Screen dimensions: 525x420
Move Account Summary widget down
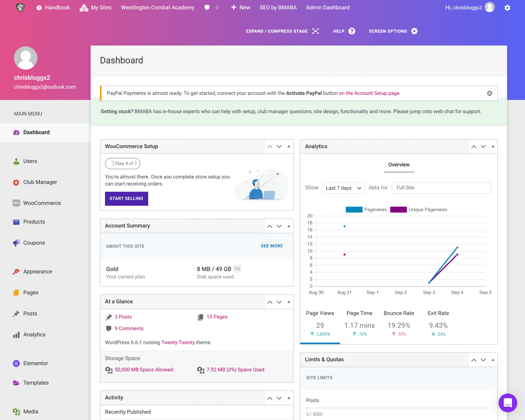[279, 226]
